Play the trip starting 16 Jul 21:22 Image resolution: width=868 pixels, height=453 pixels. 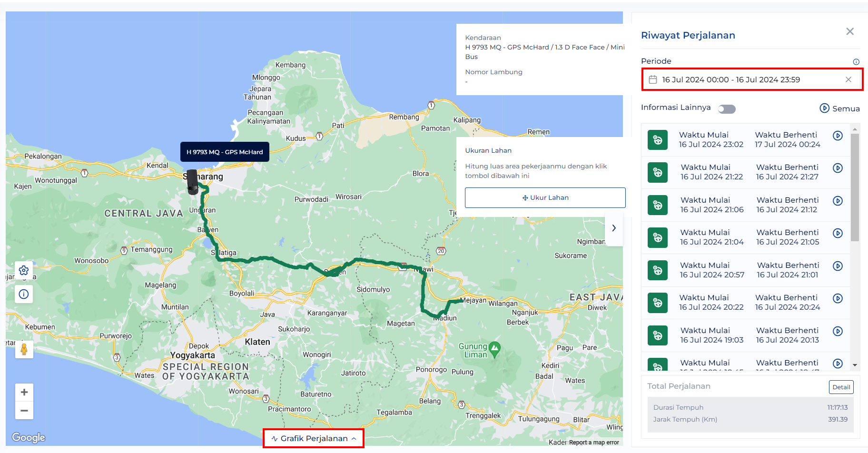pyautogui.click(x=838, y=168)
